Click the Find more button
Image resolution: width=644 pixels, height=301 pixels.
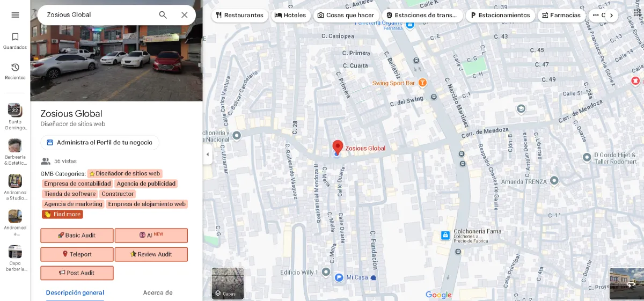point(62,215)
